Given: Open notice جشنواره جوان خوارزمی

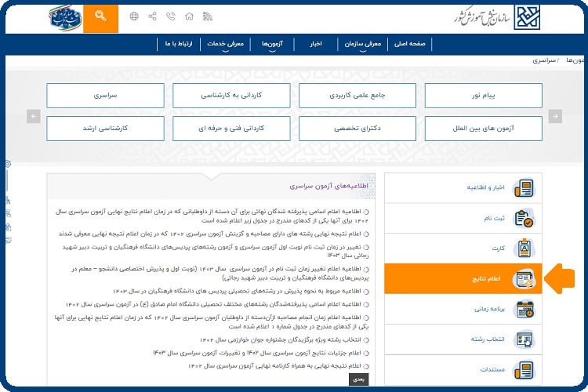Looking at the screenshot, I should click(285, 339).
